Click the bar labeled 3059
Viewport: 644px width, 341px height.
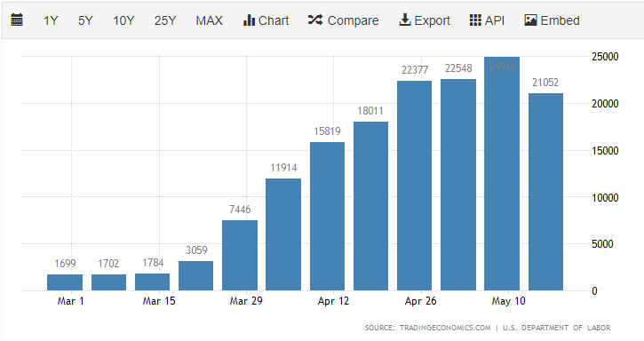[196, 275]
